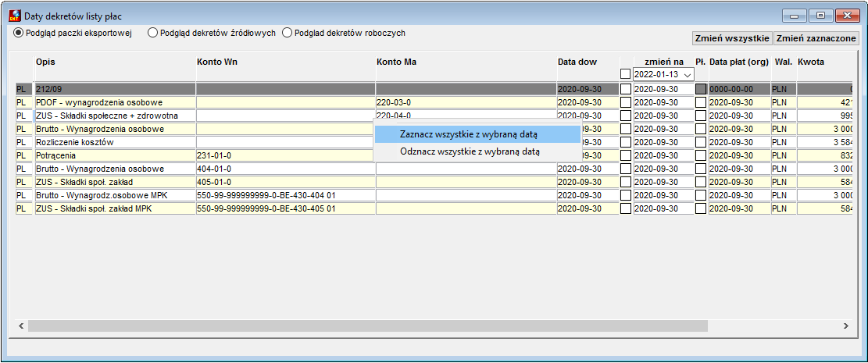Click the zmień na date field in 212/09 row

pyautogui.click(x=663, y=88)
